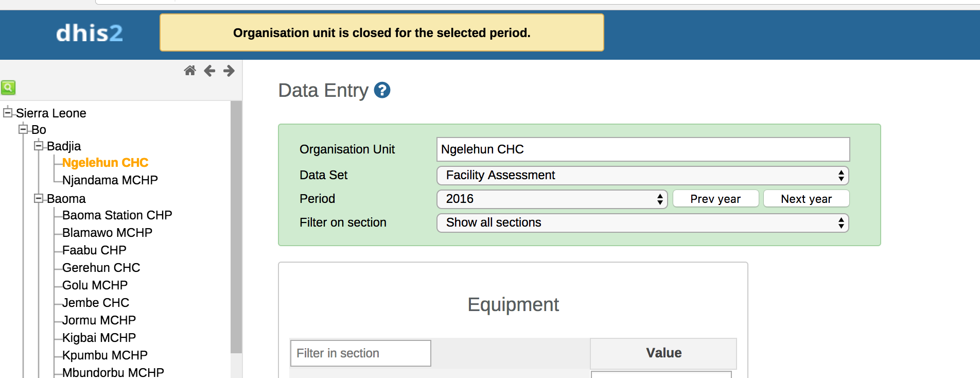Click the dhis2 logo
980x378 pixels.
point(89,33)
